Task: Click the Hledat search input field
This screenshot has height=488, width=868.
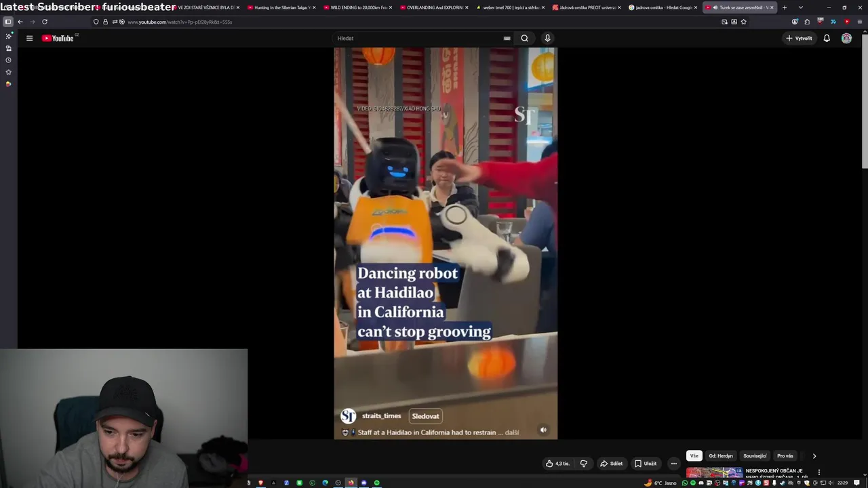Action: point(417,38)
